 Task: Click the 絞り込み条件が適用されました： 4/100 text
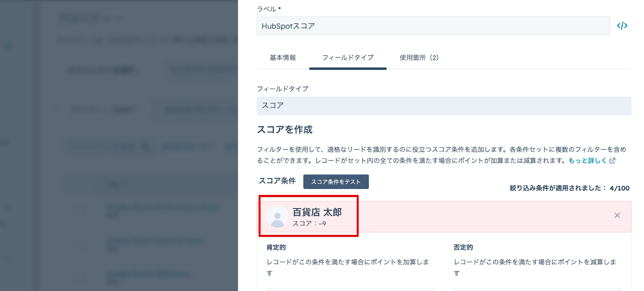tap(570, 188)
